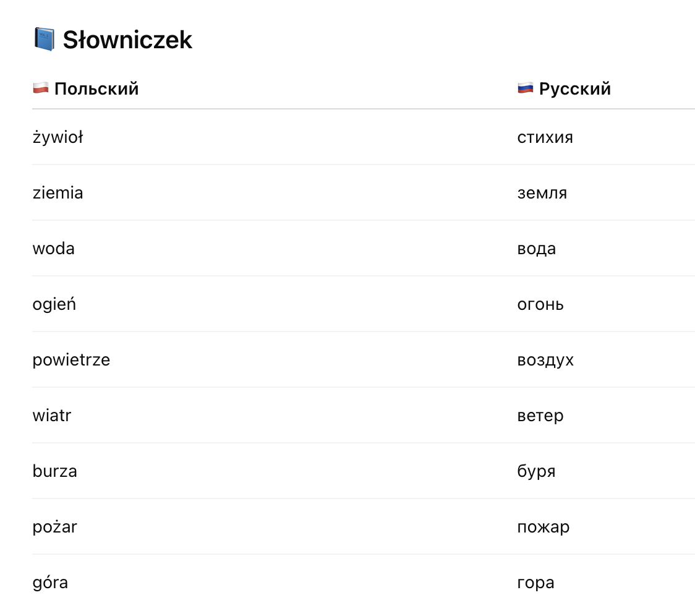The width and height of the screenshot is (695, 616).
Task: Select the Russian word пожар
Action: (544, 528)
